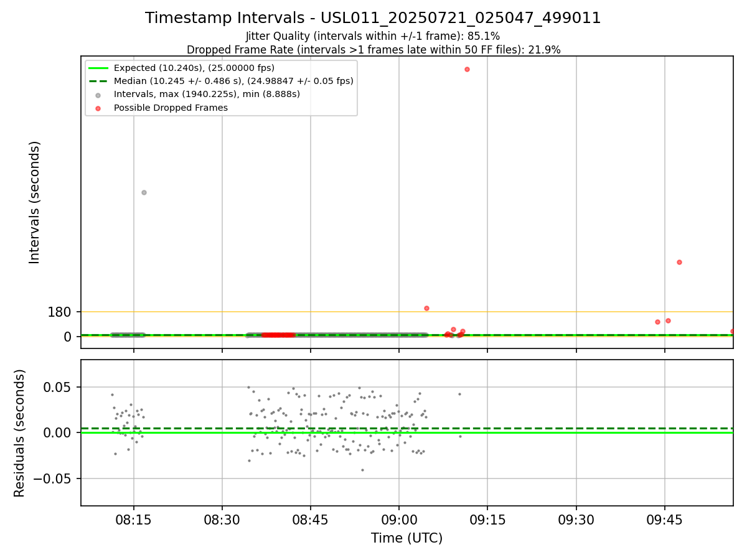Screen dimensions: 747x560
Task: Click the red point just above the 180 line
Action: click(426, 308)
